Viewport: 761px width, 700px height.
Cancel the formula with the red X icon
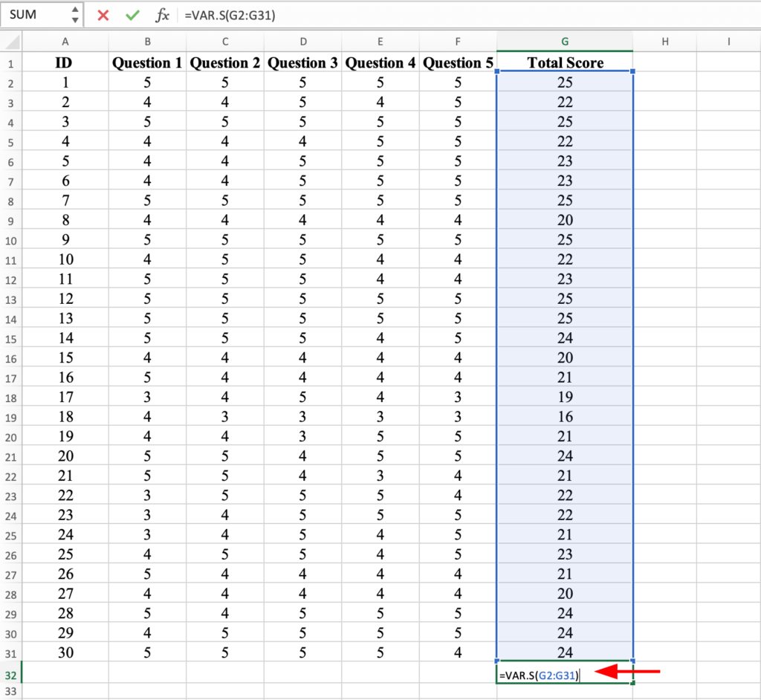coord(102,15)
